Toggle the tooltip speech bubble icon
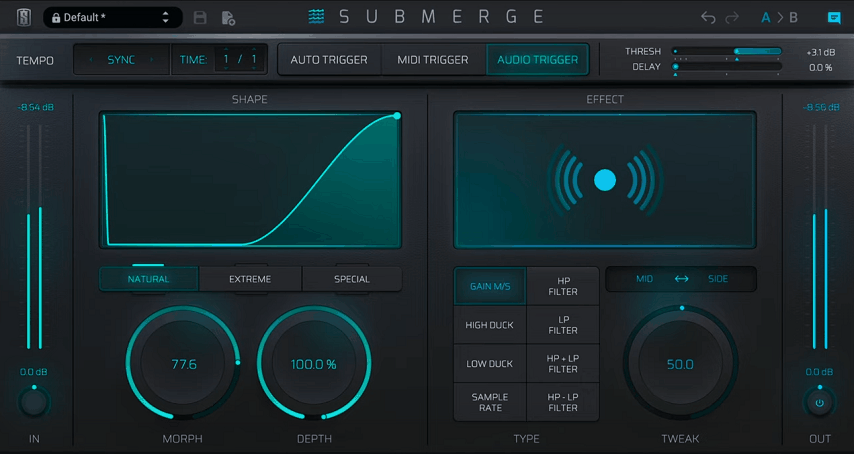This screenshot has height=454, width=854. (834, 18)
